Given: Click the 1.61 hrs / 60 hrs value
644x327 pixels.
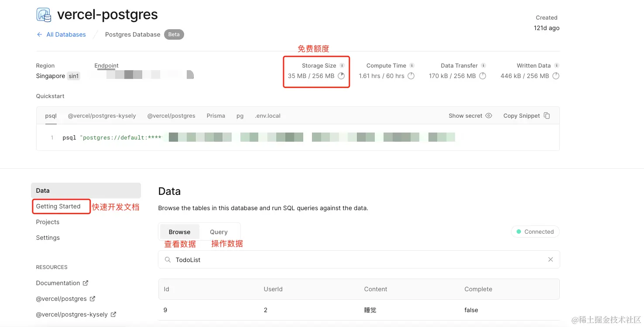Looking at the screenshot, I should coord(382,76).
